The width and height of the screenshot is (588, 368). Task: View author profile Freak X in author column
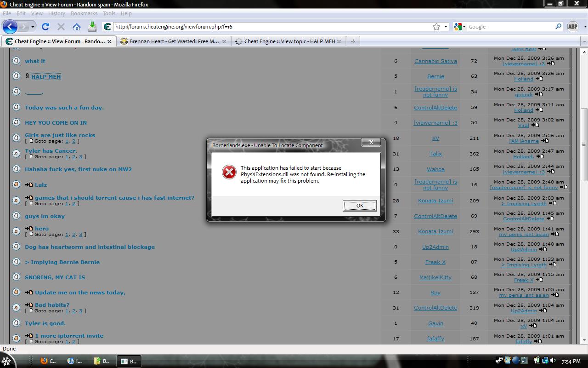coord(435,262)
